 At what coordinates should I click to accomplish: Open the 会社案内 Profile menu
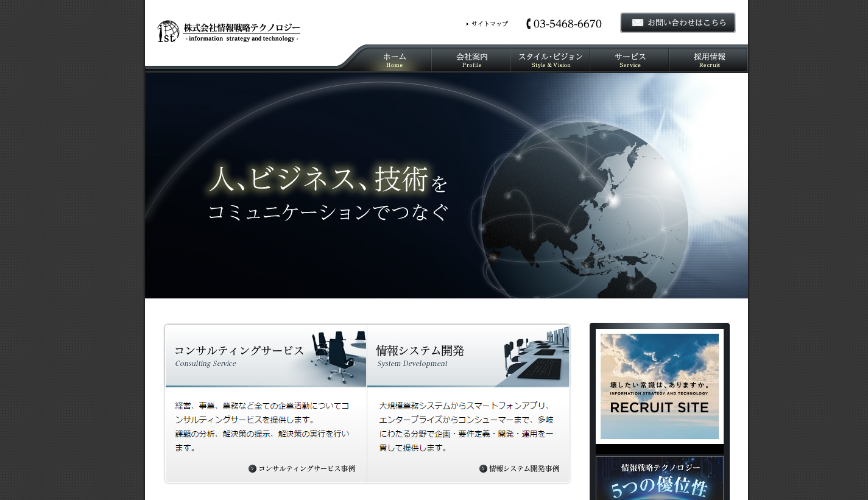point(471,60)
